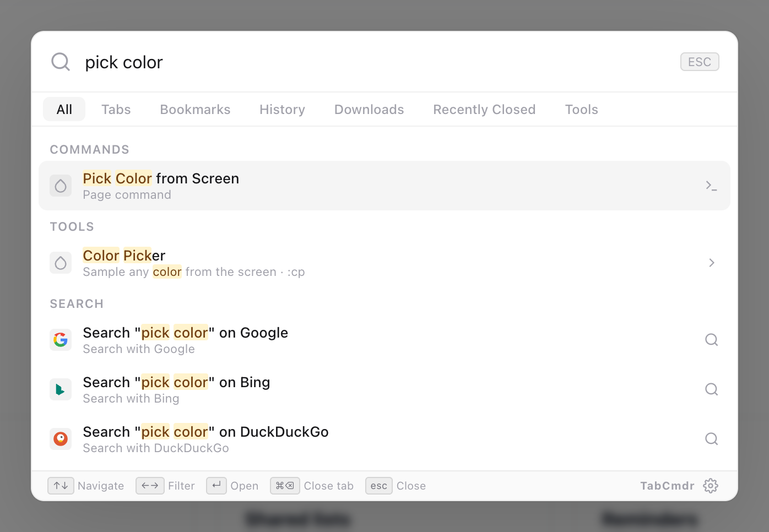
Task: Search "pick color" on Google
Action: tap(384, 340)
